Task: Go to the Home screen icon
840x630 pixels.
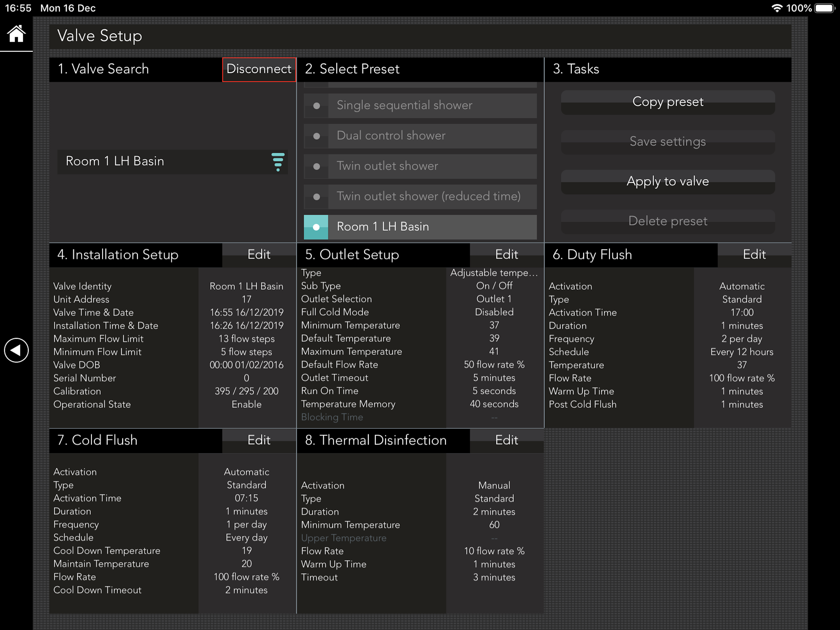Action: tap(16, 34)
